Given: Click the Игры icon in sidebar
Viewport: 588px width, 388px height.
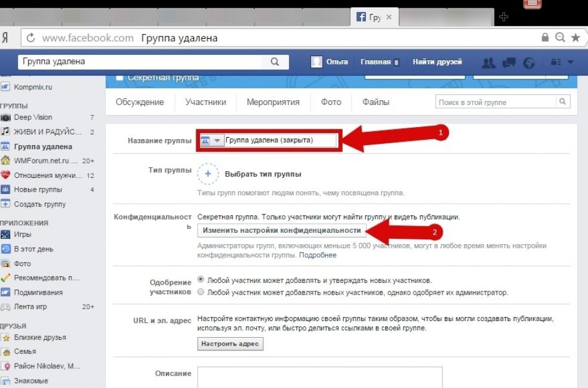Looking at the screenshot, I should point(5,235).
